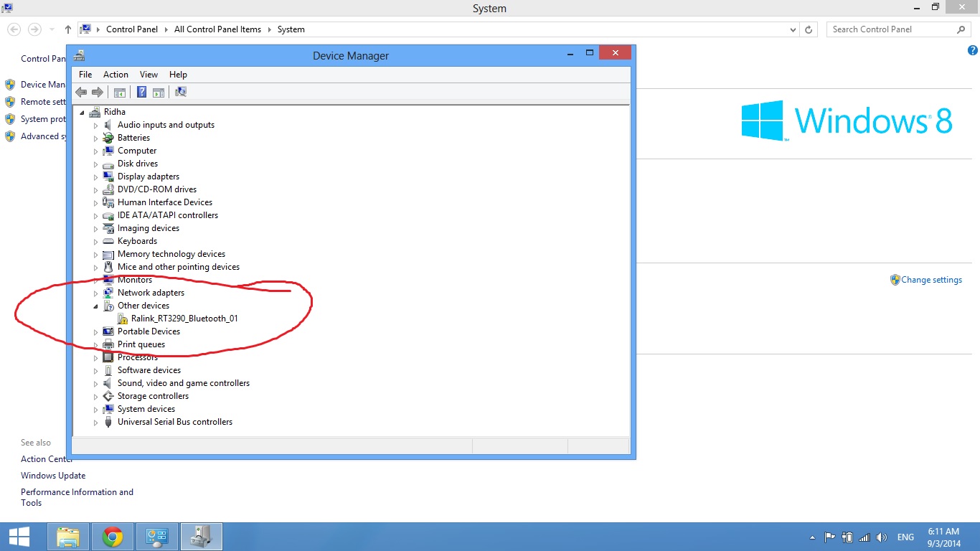Screen dimensions: 980x551
Task: Open the volume icon in system tray
Action: point(882,537)
